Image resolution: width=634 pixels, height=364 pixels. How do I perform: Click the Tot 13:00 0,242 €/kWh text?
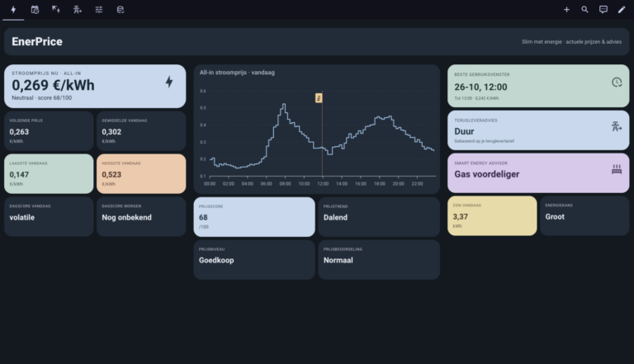click(x=476, y=98)
